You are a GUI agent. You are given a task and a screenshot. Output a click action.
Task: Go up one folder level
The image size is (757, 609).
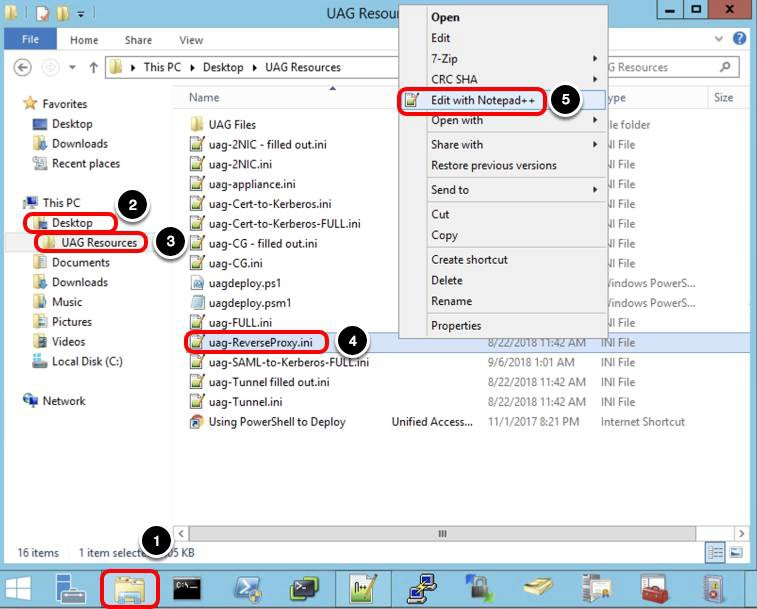[x=94, y=67]
